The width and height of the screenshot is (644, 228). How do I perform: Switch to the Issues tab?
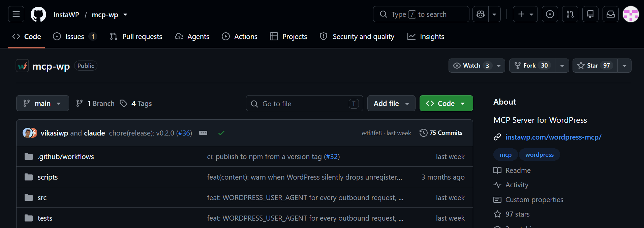pyautogui.click(x=75, y=36)
